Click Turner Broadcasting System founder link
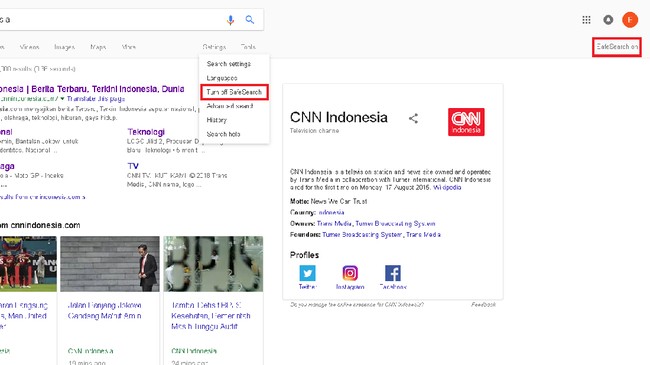The width and height of the screenshot is (650, 365). click(x=362, y=235)
